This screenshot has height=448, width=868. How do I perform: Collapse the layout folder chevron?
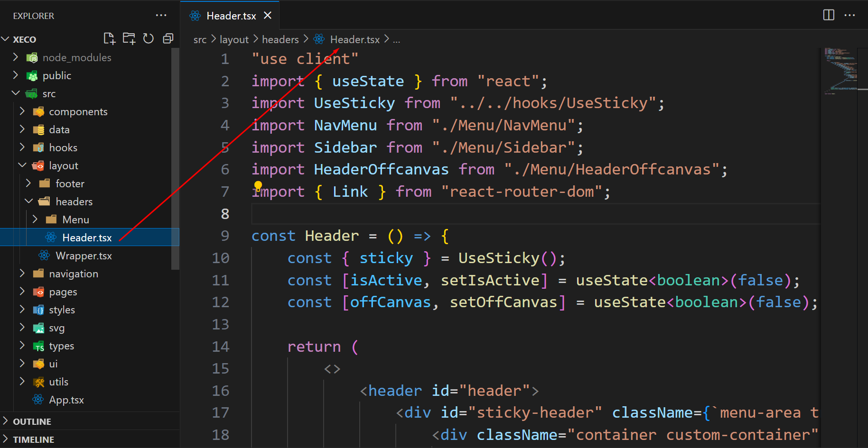point(22,165)
